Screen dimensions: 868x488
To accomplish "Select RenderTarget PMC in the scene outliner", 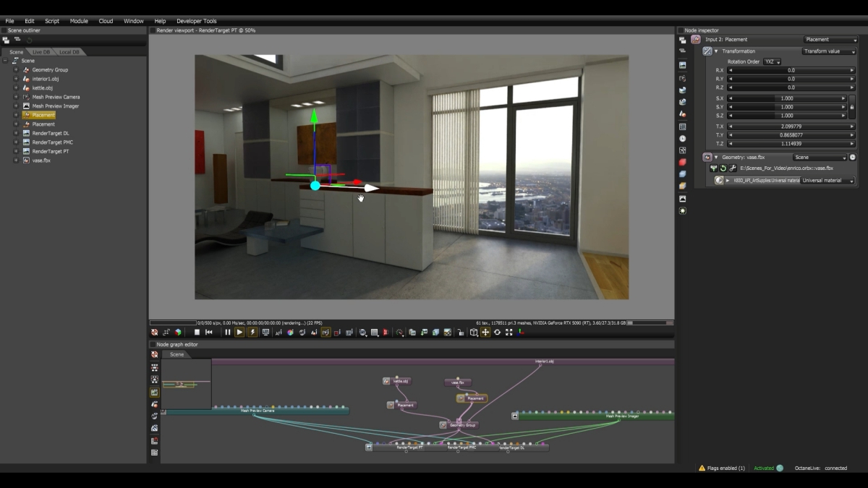I will [52, 142].
